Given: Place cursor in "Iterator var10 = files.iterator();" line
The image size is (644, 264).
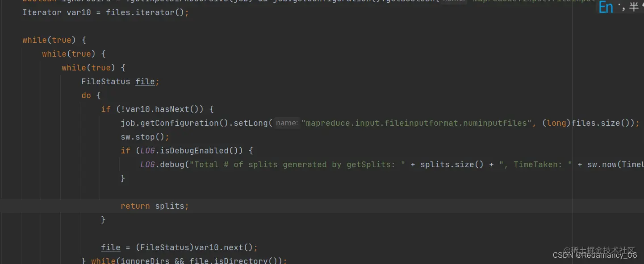Looking at the screenshot, I should point(106,12).
